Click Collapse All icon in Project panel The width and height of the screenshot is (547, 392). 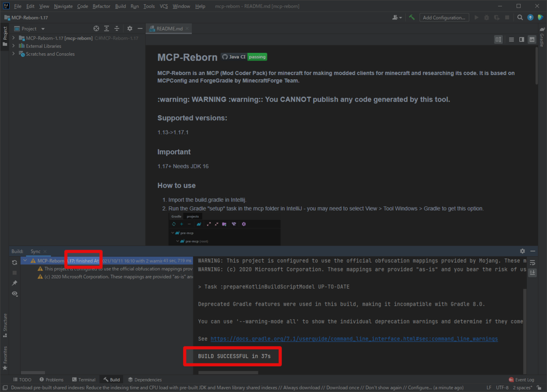pyautogui.click(x=117, y=28)
